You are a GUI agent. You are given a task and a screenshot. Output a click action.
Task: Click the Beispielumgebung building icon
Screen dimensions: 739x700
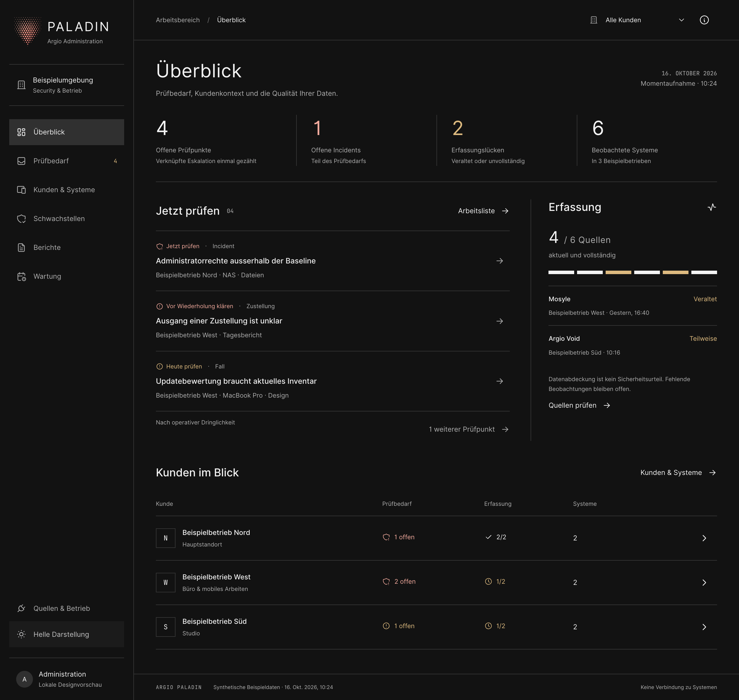22,85
